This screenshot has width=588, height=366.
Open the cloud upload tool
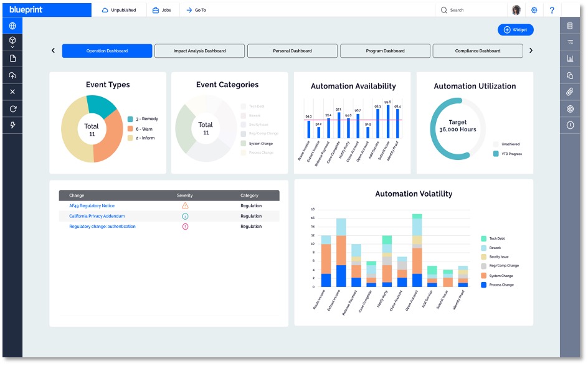click(x=13, y=76)
